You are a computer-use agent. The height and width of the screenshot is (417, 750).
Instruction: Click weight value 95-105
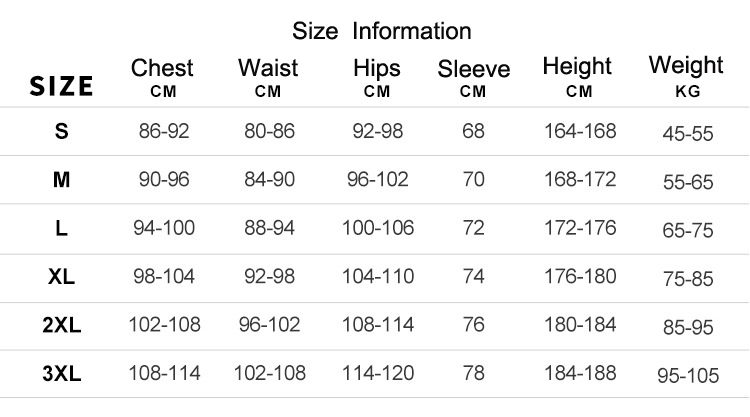[688, 375]
